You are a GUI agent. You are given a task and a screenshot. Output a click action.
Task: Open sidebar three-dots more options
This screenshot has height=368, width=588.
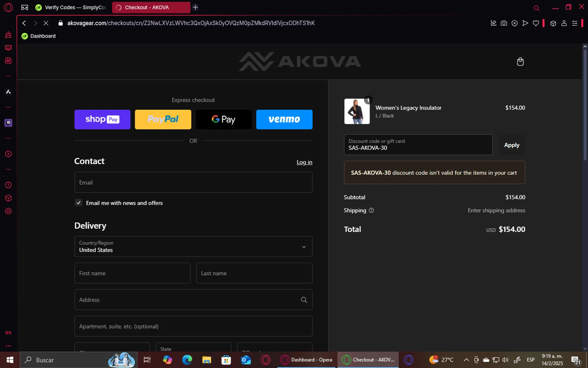[8, 346]
